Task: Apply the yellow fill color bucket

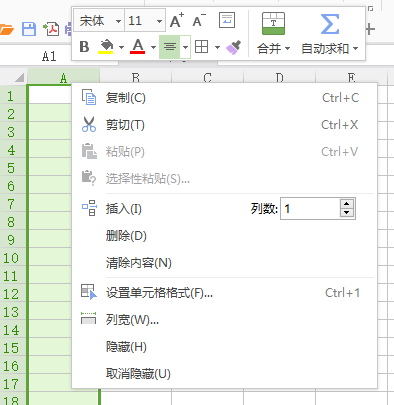Action: (x=106, y=47)
